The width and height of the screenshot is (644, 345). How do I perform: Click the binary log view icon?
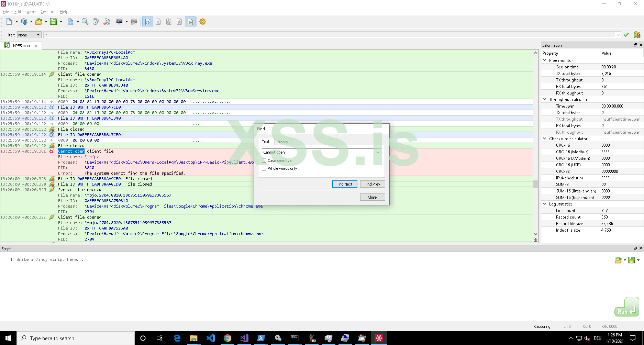coord(70,22)
